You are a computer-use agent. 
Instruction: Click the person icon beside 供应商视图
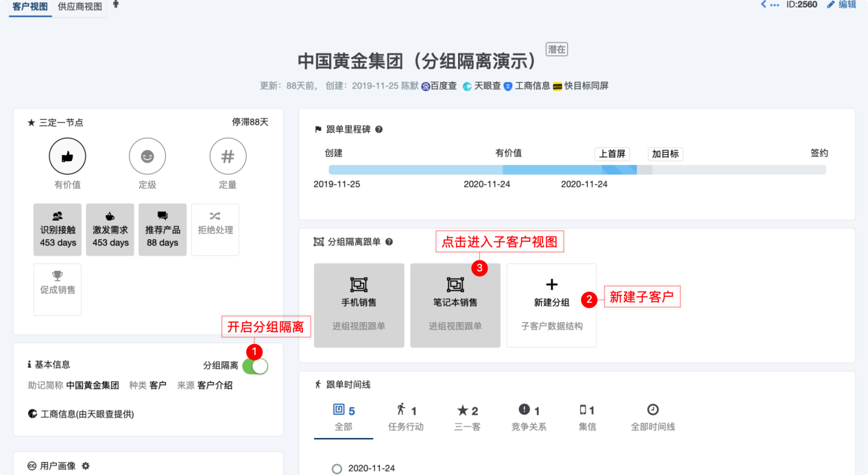pos(115,5)
